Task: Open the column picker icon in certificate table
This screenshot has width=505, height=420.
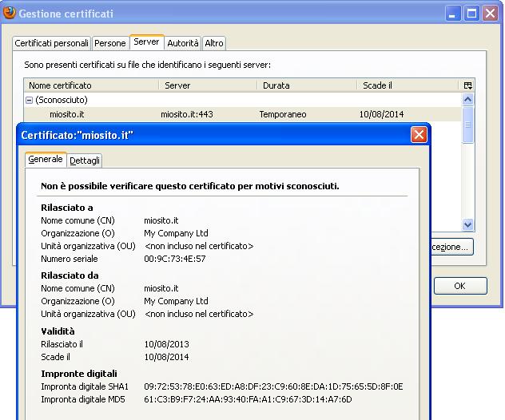Action: (467, 85)
